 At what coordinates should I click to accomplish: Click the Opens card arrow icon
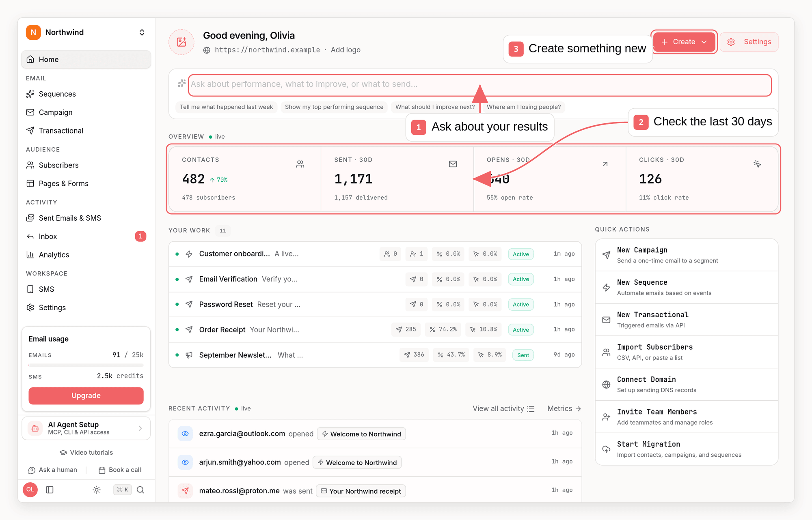coord(605,164)
